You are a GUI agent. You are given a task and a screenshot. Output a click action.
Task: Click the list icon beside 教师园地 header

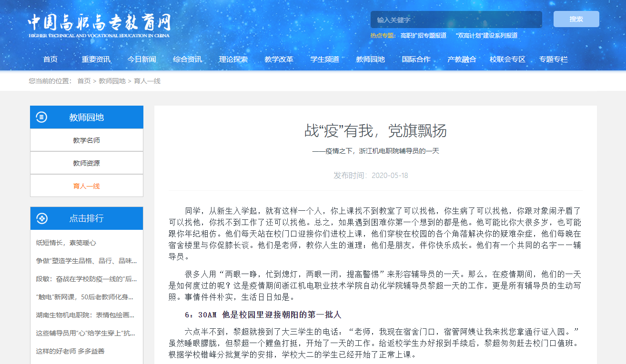click(41, 117)
